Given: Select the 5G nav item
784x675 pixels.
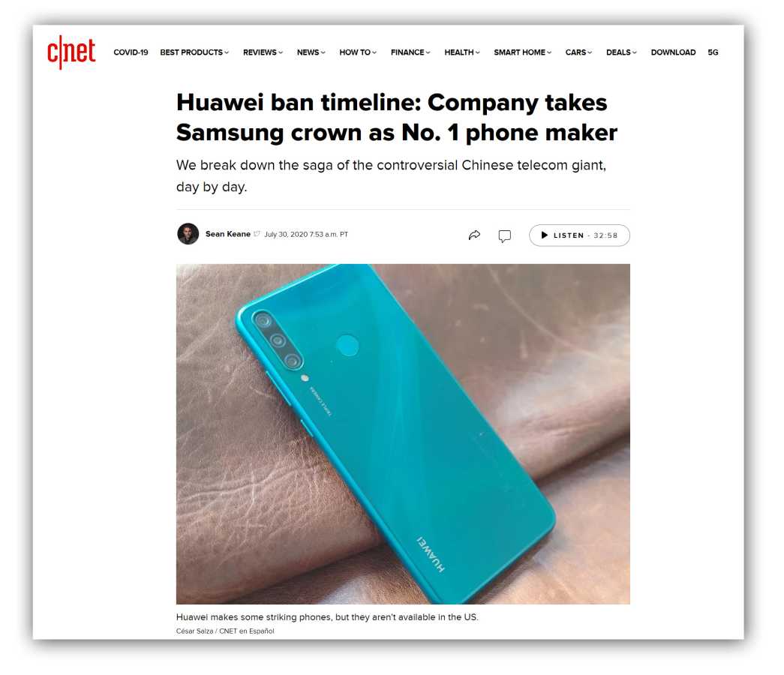Looking at the screenshot, I should [x=713, y=52].
